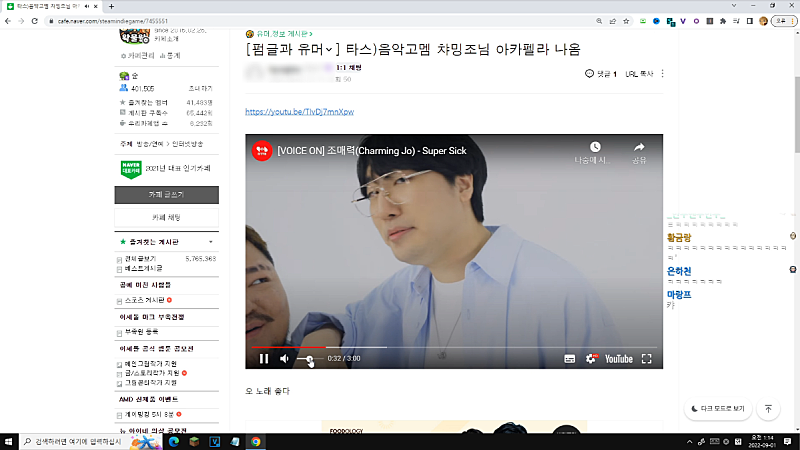Image resolution: width=800 pixels, height=450 pixels.
Task: Open the humor board breadcrumb link
Action: pyautogui.click(x=284, y=34)
